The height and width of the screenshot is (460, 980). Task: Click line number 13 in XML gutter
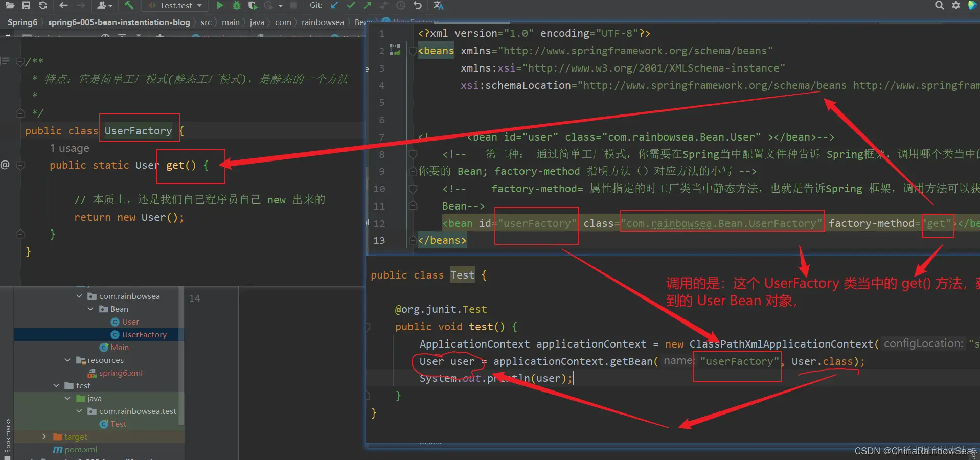(x=379, y=240)
